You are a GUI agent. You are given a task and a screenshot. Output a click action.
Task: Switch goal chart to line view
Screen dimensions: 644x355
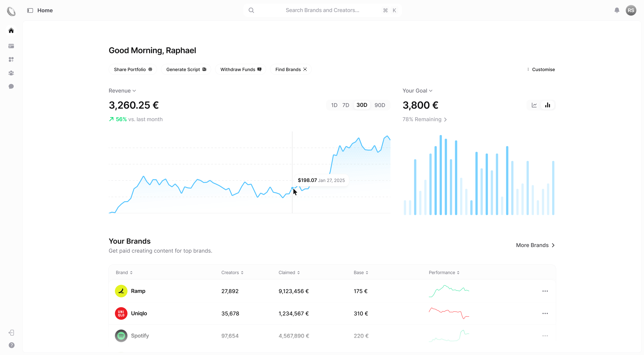[534, 105]
